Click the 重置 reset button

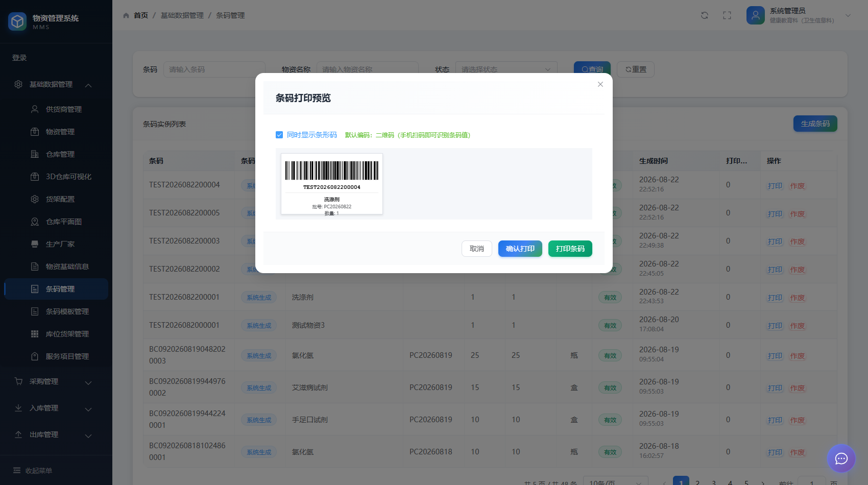point(636,69)
